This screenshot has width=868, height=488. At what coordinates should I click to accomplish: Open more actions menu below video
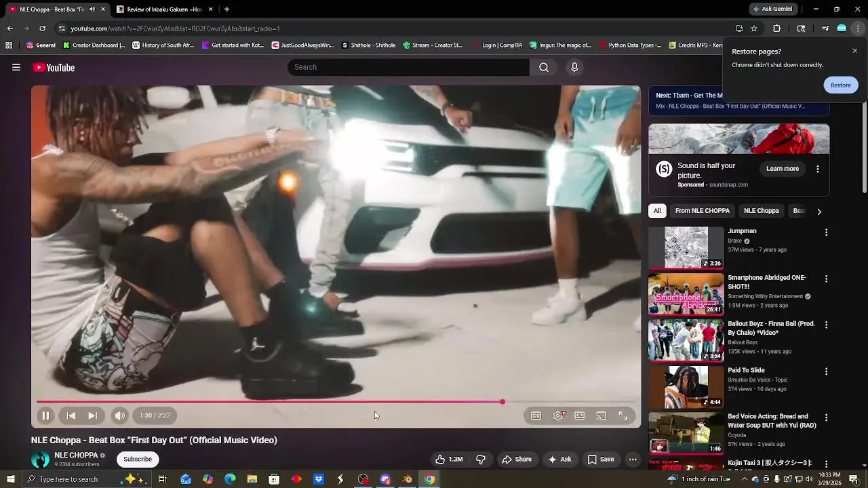click(633, 460)
